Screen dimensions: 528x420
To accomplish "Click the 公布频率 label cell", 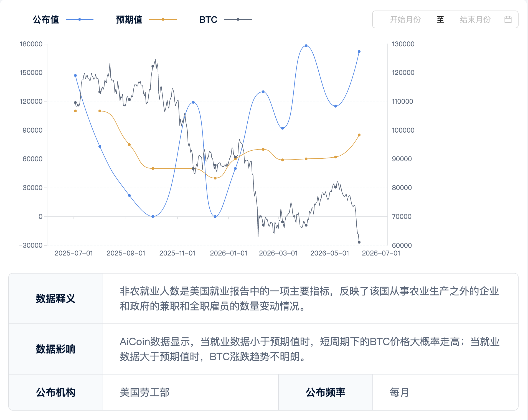I will tap(326, 392).
